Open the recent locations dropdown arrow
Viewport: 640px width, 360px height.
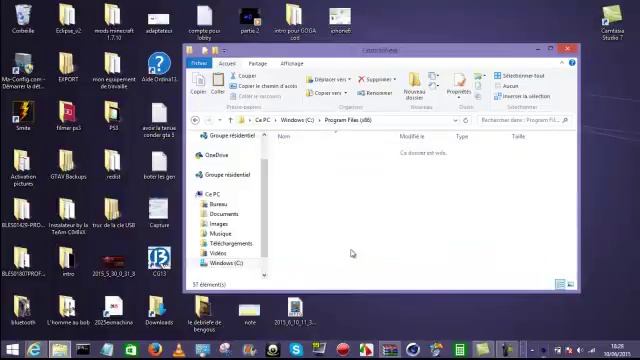[x=220, y=120]
